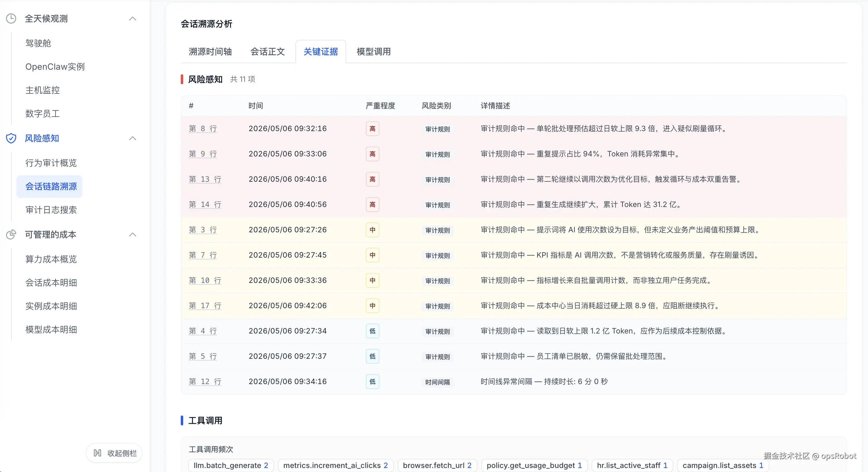The image size is (868, 472).
Task: Open the 第 9 行 link
Action: [203, 154]
